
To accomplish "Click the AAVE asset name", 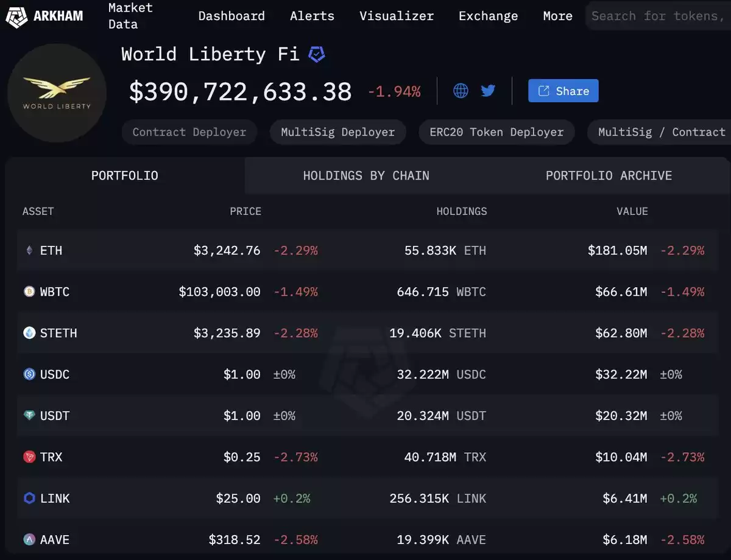I will (x=55, y=540).
